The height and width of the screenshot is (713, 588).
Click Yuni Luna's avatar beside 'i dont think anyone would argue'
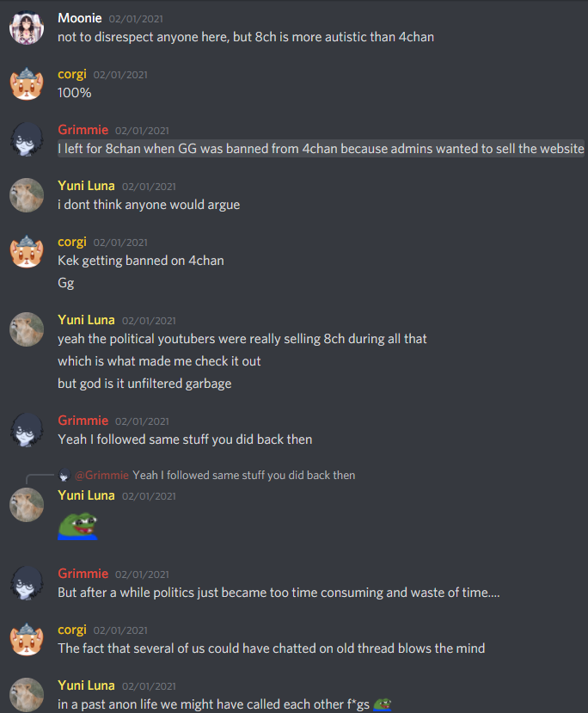[27, 195]
